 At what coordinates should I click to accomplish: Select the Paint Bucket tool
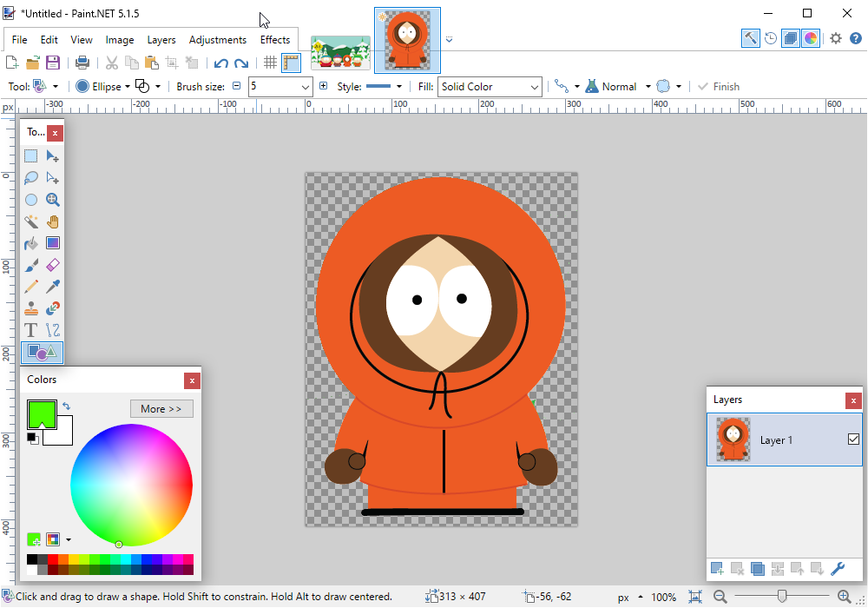31,243
